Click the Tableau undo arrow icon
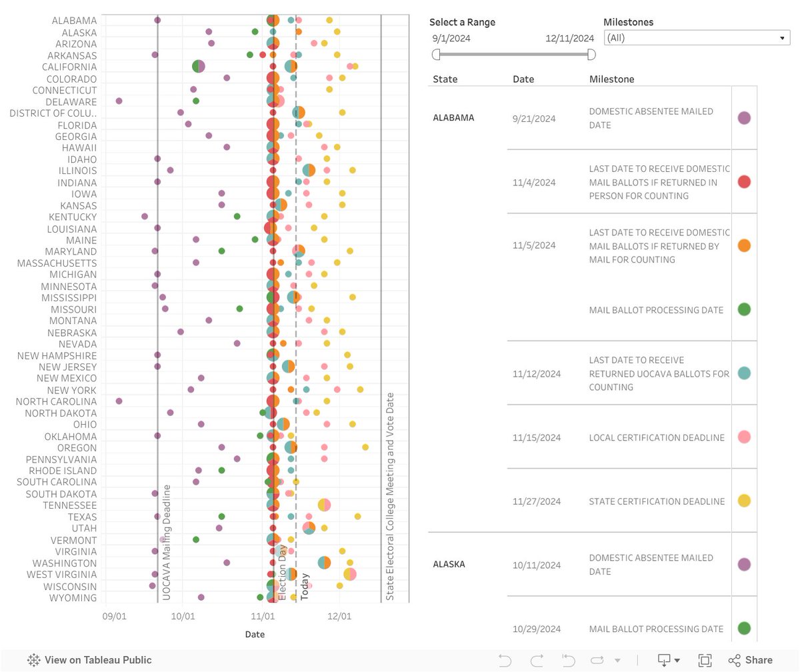Screen dimensions: 800x672 (505, 660)
